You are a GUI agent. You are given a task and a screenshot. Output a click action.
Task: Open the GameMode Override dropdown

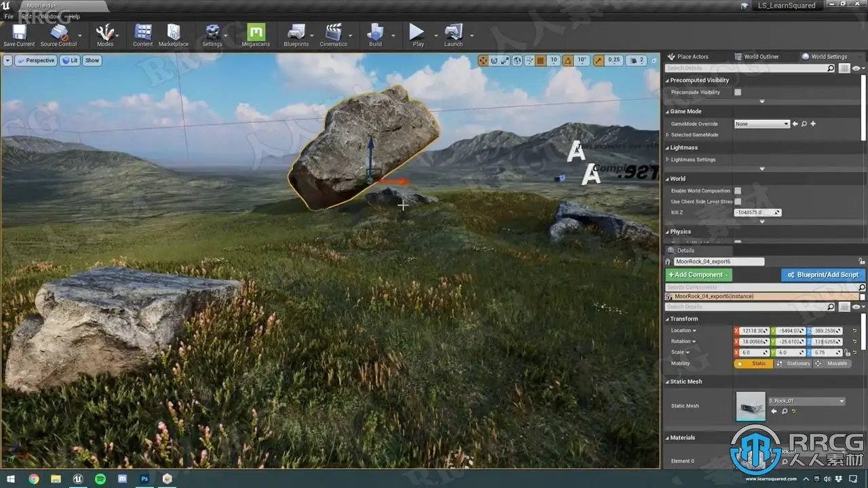point(762,124)
